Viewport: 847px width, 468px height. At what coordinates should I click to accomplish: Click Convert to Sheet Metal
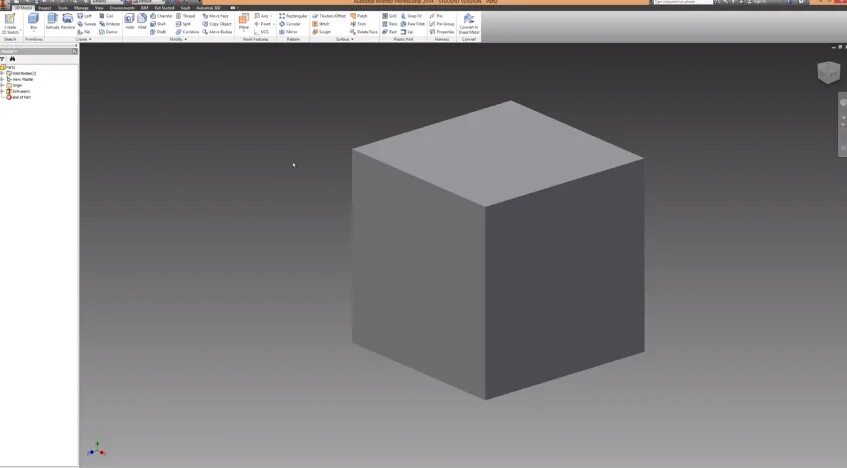[x=469, y=23]
